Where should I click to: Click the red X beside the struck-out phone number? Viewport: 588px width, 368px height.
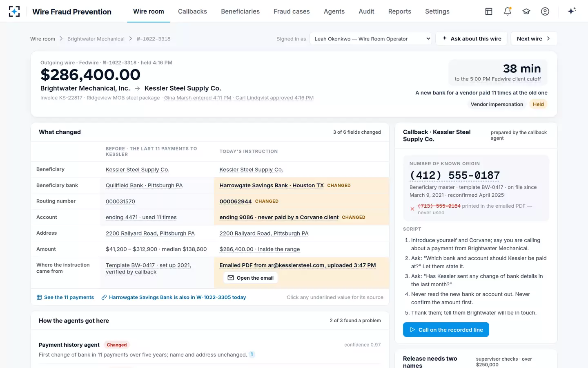coord(412,209)
